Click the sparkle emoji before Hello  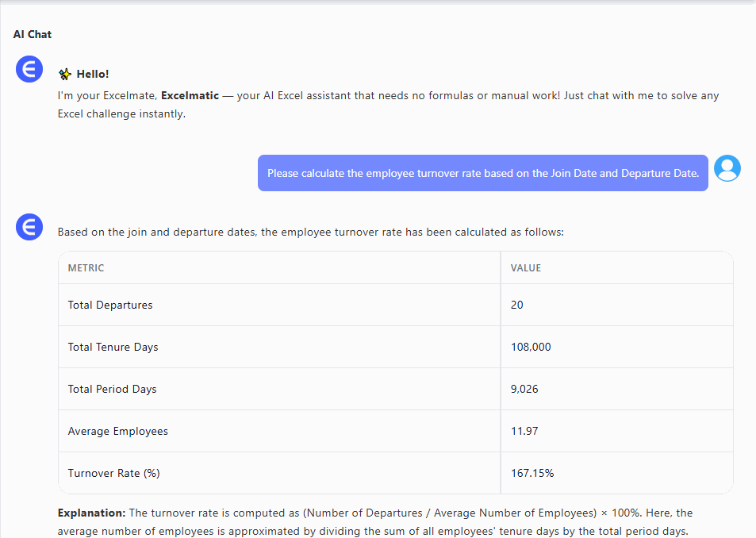65,74
